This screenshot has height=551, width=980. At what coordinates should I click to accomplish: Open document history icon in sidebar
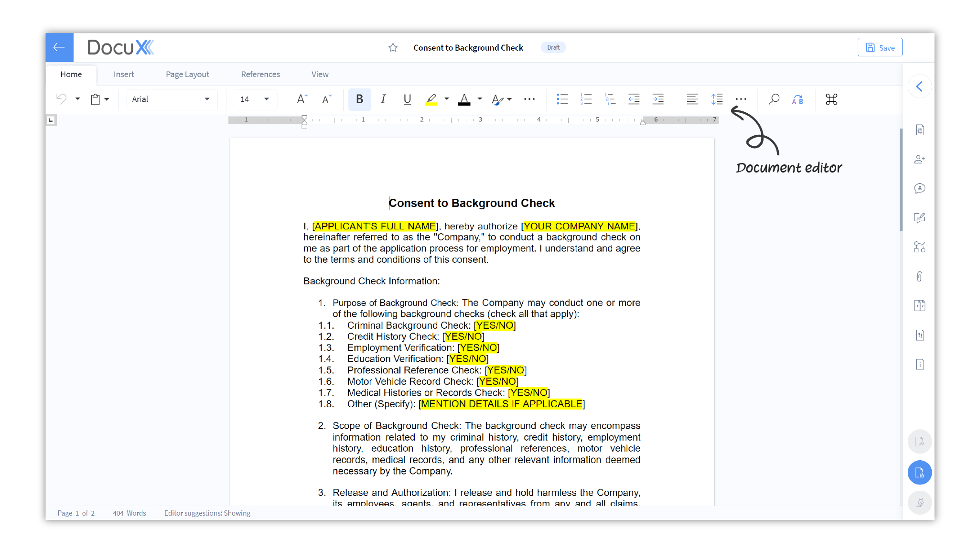pos(920,335)
